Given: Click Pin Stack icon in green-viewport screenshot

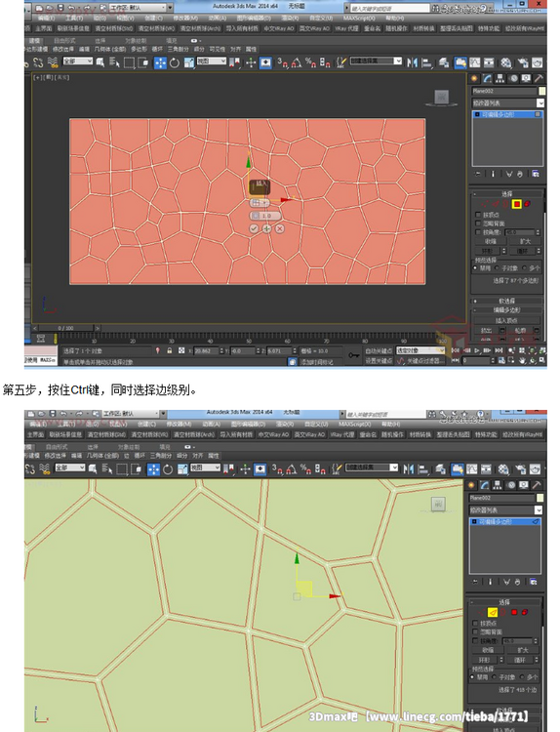Looking at the screenshot, I should [475, 582].
